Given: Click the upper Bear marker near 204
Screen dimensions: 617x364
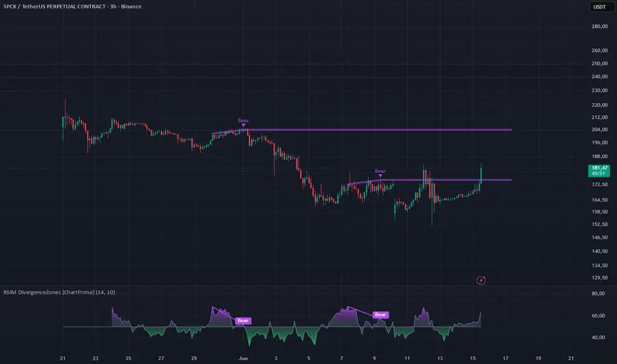Looking at the screenshot, I should [243, 121].
